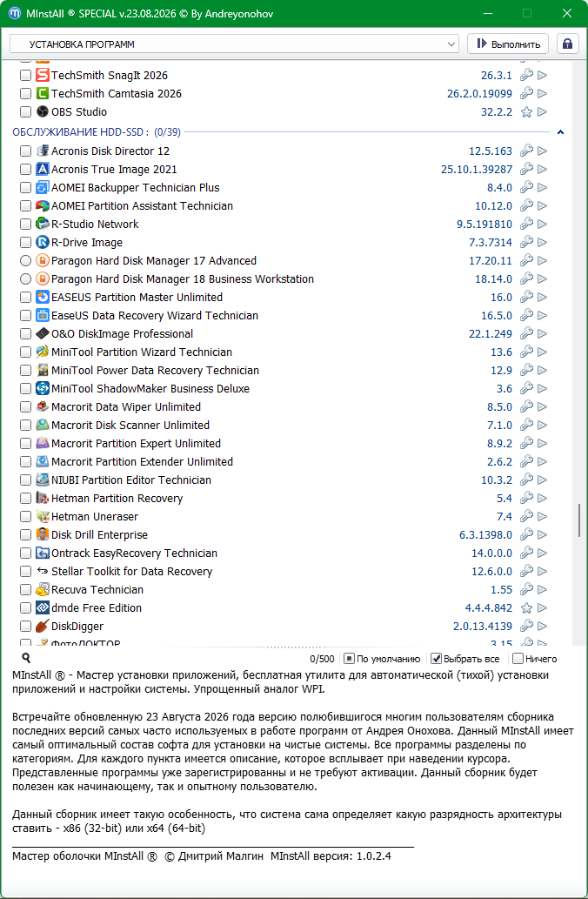Click version number 25.10.1.39287
Screen dimensions: 588x899
coord(477,169)
